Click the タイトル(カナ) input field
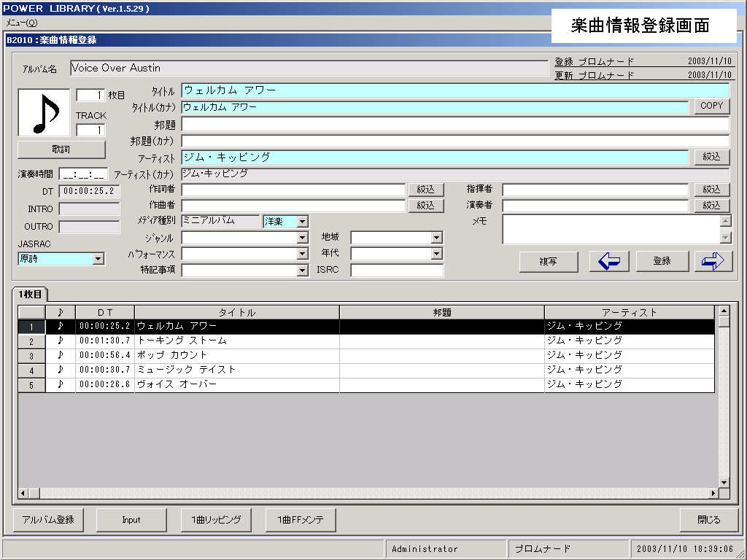Screen dimensions: 747x560 click(x=435, y=107)
